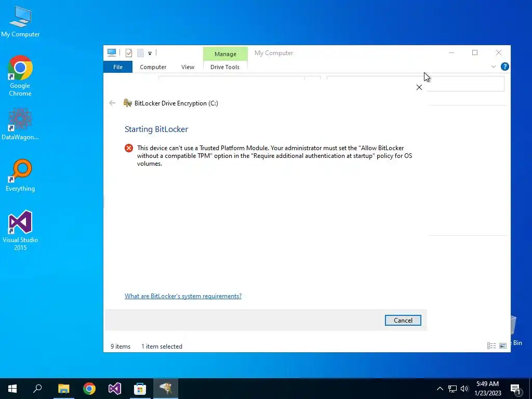The width and height of the screenshot is (532, 399).
Task: Go back in BitLocker wizard
Action: point(112,103)
